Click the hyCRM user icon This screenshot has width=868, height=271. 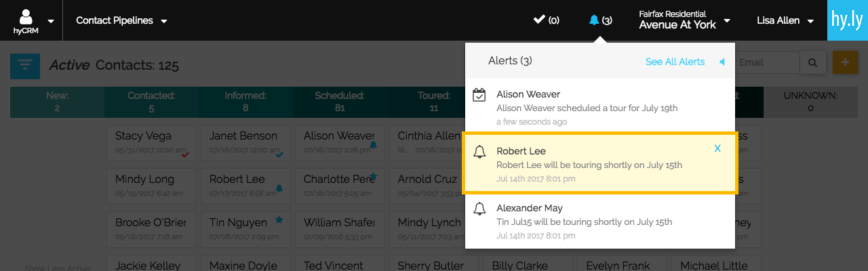click(x=26, y=17)
